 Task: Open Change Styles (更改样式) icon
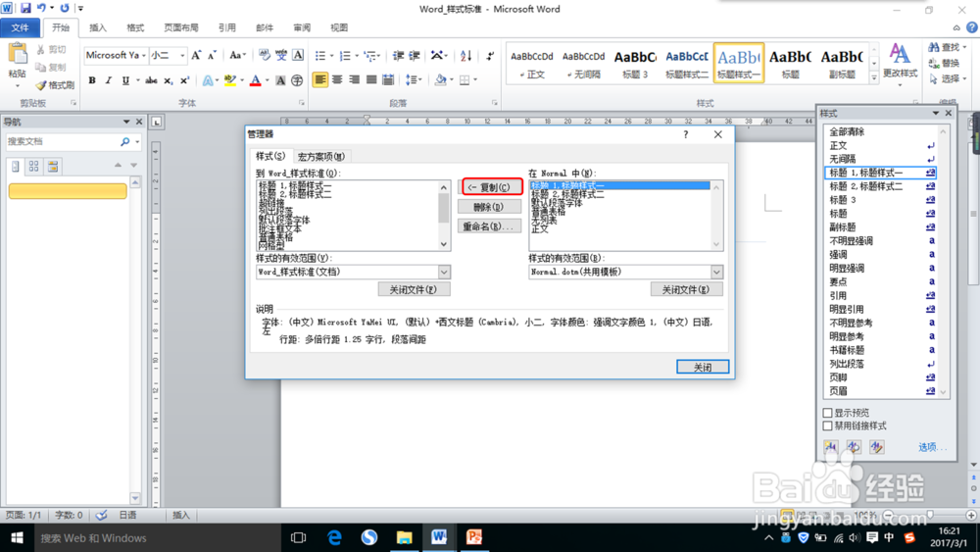900,61
